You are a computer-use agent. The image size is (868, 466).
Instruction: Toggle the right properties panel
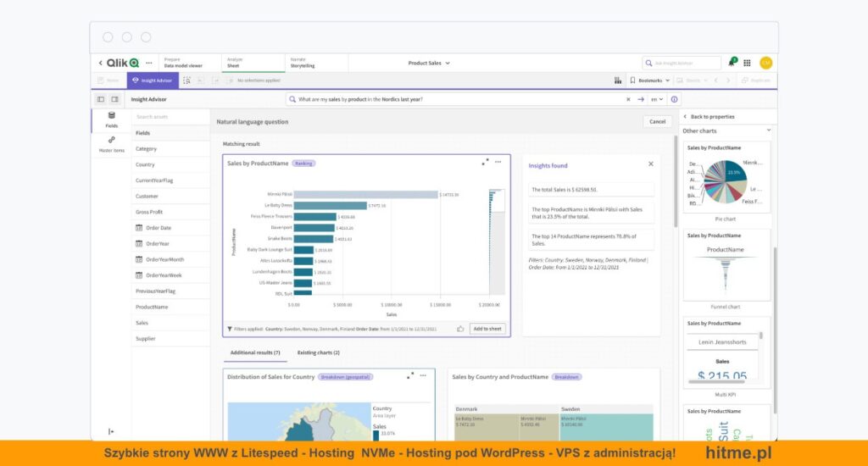[115, 99]
